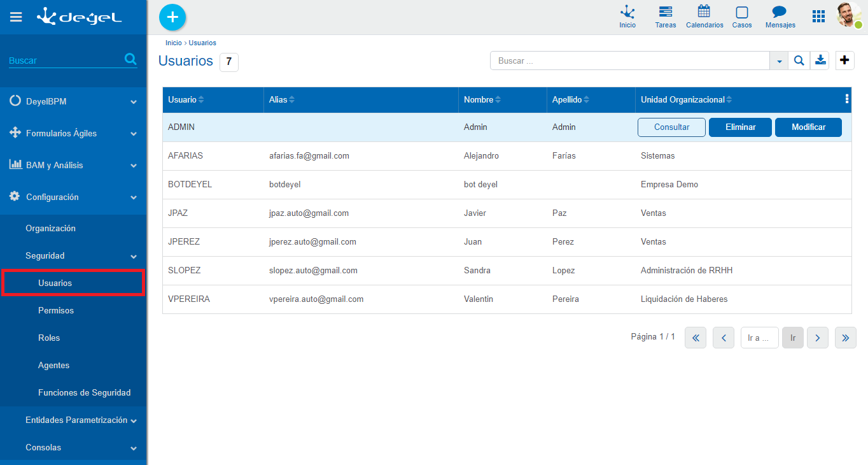
Task: Select the SLOPEZ user row
Action: [x=507, y=271]
